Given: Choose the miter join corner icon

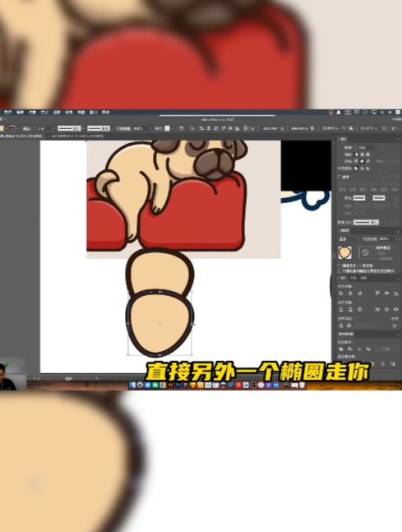Looking at the screenshot, I should click(x=356, y=161).
